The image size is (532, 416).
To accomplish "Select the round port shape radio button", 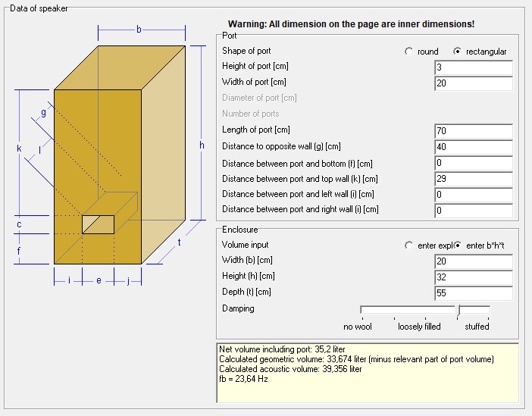I will 408,52.
